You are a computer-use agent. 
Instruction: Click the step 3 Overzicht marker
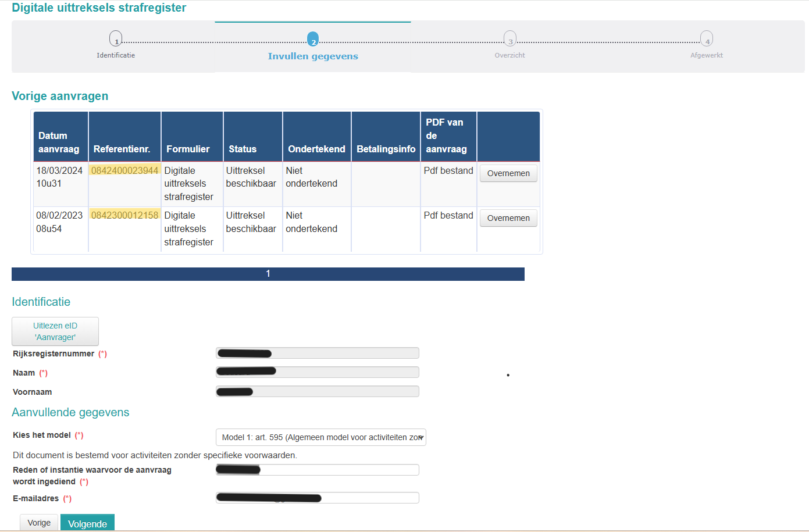[x=510, y=39]
